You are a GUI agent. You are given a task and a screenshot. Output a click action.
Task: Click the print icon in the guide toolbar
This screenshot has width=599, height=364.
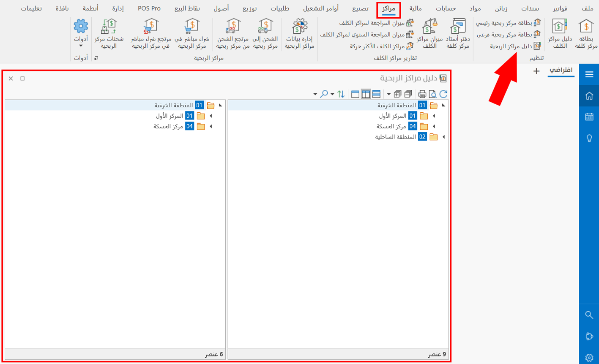click(x=422, y=94)
